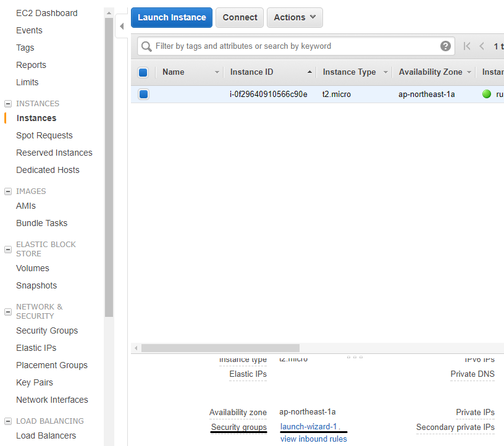Click ap-northeast-1a cell in table row
The width and height of the screenshot is (504, 446).
(427, 95)
